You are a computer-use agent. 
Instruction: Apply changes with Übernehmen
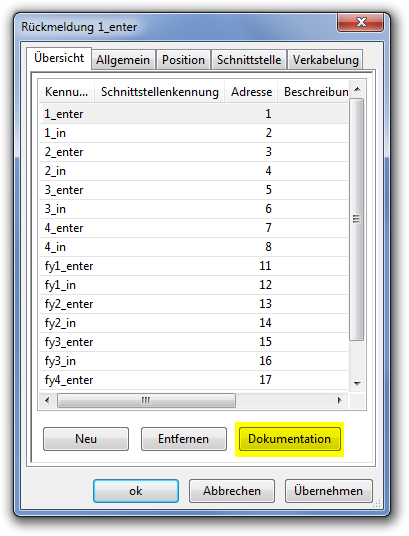(329, 491)
